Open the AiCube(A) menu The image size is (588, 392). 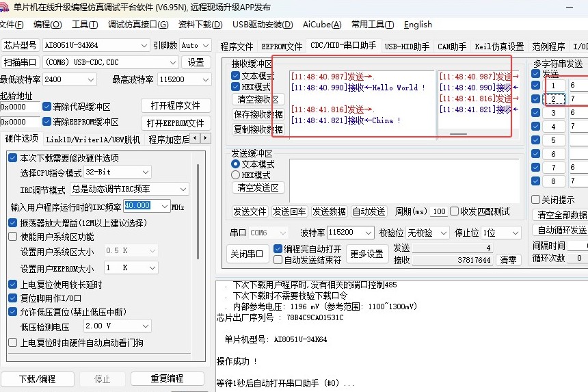[322, 25]
